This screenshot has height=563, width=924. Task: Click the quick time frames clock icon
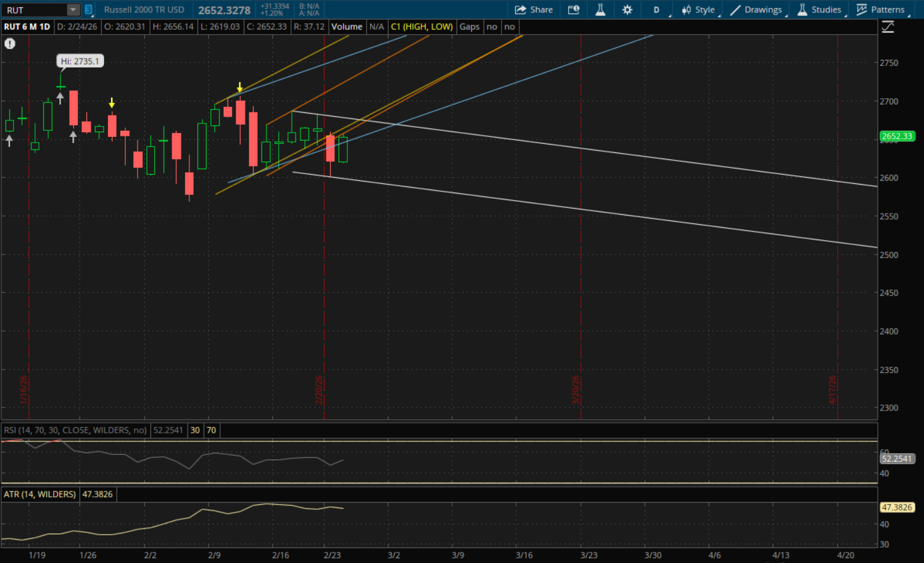tap(574, 10)
